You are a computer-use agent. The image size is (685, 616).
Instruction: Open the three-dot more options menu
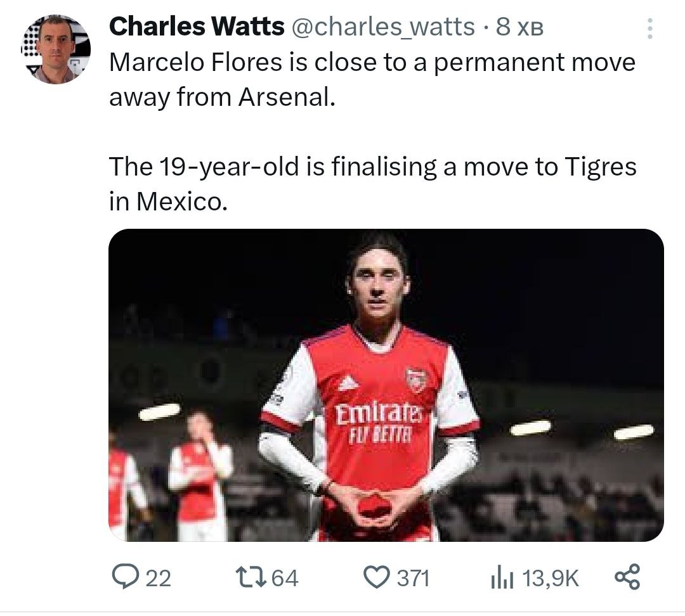click(x=649, y=29)
